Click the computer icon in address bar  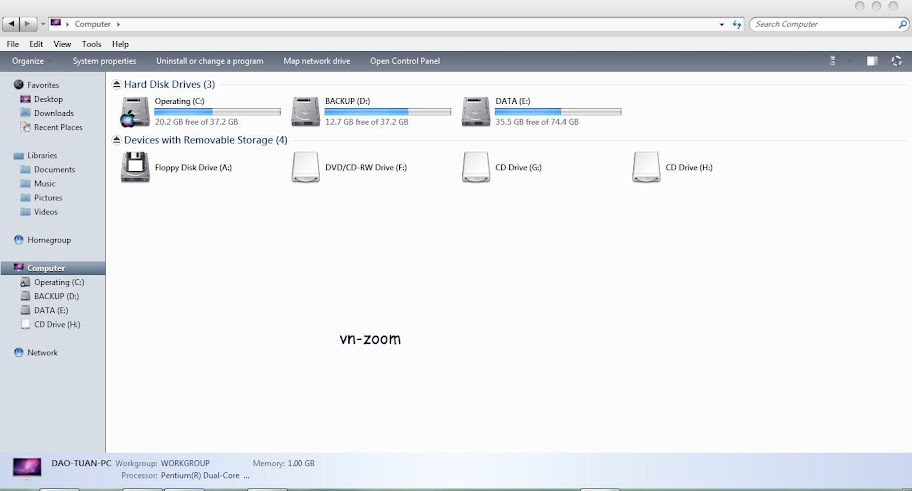click(56, 24)
